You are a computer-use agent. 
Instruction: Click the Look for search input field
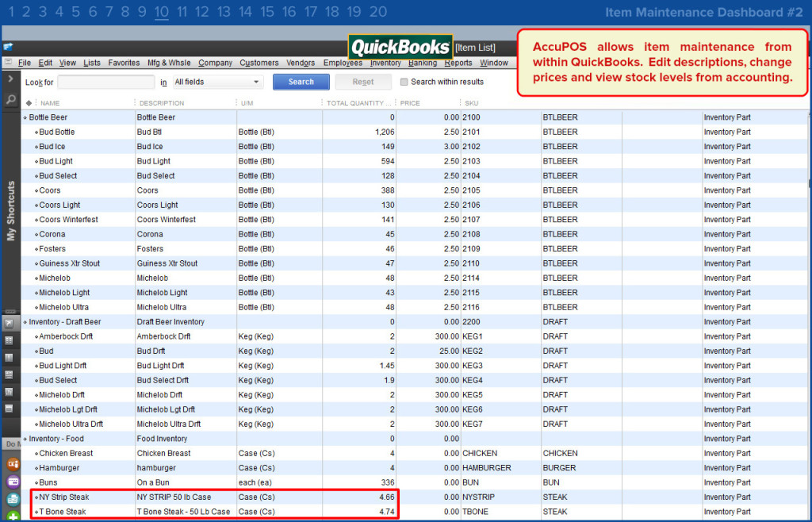point(105,82)
